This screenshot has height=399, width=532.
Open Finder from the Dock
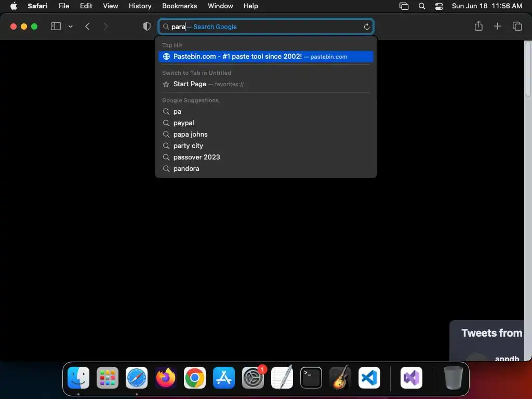tap(78, 378)
